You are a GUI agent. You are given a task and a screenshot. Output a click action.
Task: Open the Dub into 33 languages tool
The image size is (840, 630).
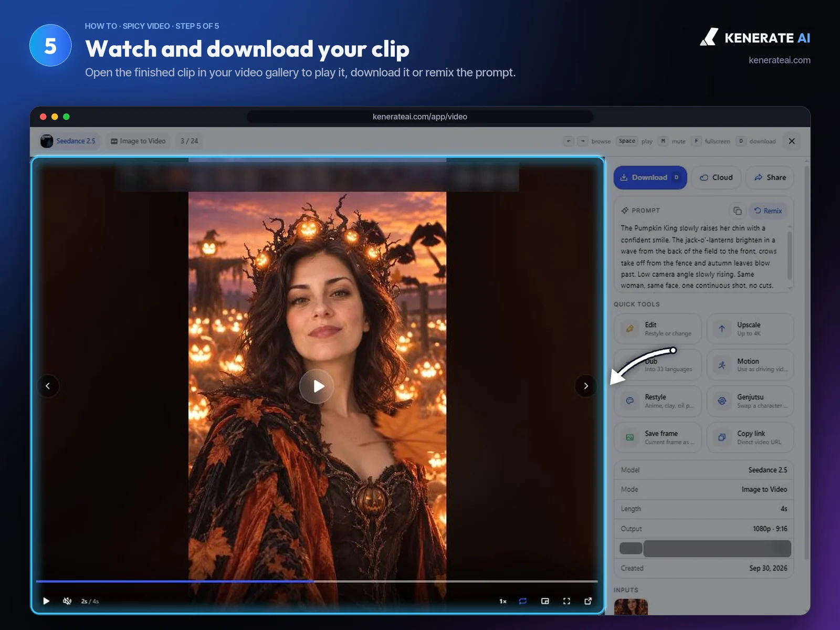point(658,365)
